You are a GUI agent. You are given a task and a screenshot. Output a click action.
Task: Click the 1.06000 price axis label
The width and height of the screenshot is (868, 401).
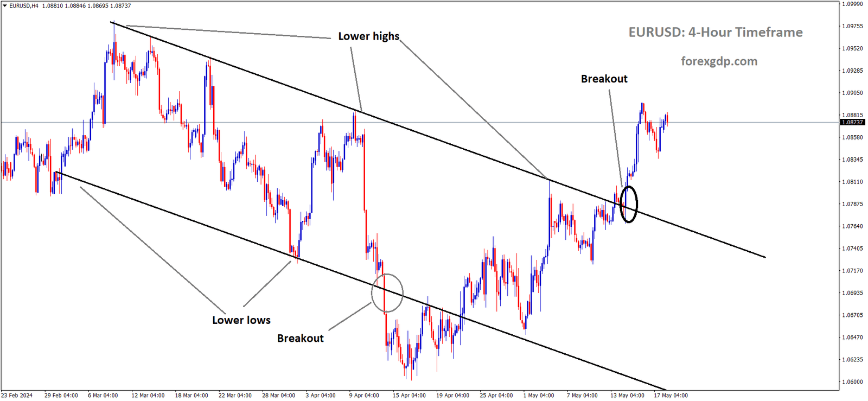[852, 382]
